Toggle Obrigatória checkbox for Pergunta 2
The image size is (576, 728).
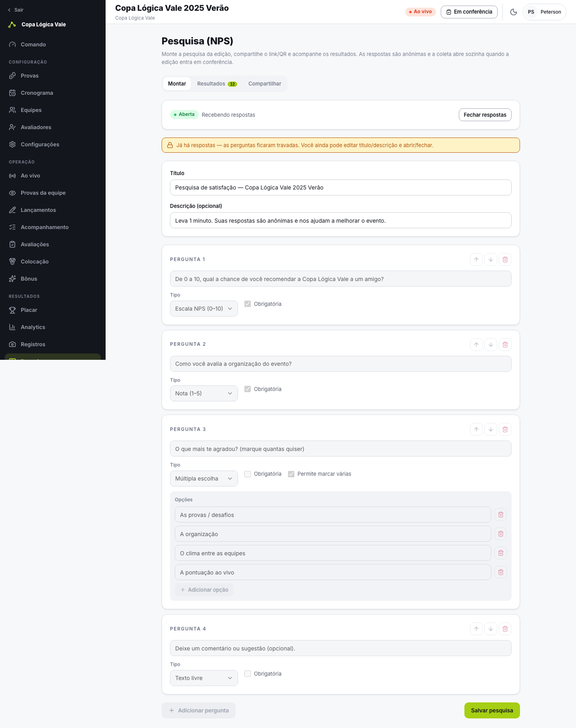(x=248, y=389)
